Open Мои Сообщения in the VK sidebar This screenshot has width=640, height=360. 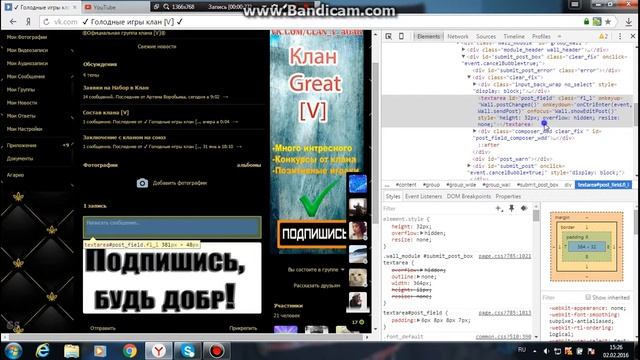coord(26,76)
